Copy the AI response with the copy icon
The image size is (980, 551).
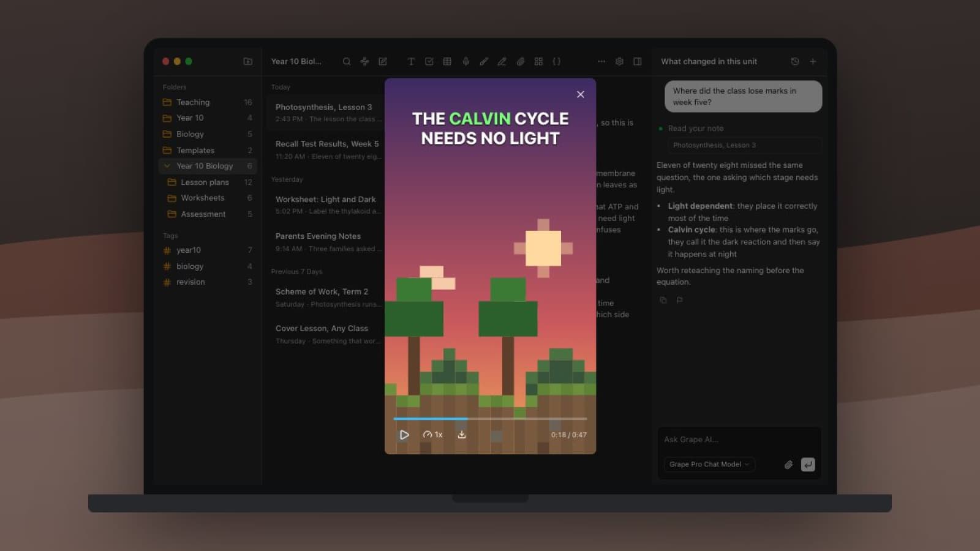[x=663, y=300]
